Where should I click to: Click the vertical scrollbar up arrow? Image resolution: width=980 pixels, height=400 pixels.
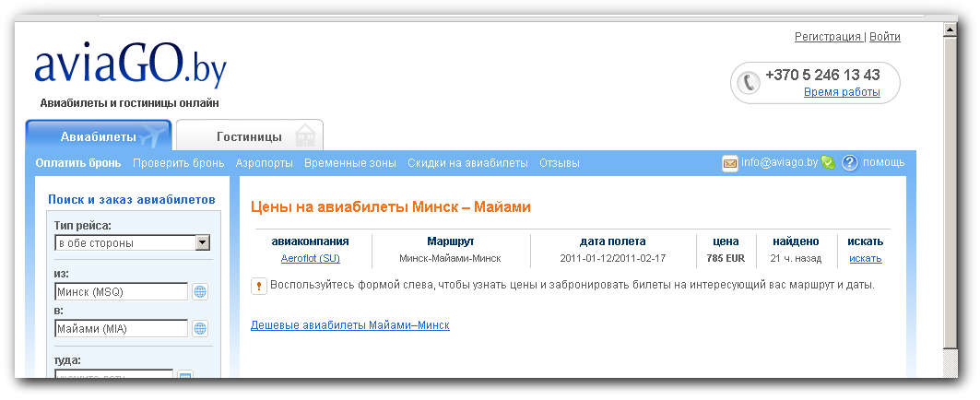click(x=950, y=29)
